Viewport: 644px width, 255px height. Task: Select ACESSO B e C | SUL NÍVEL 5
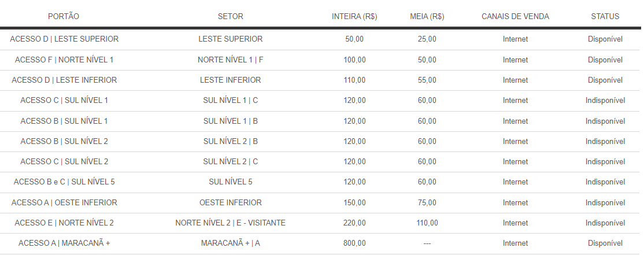tap(64, 182)
